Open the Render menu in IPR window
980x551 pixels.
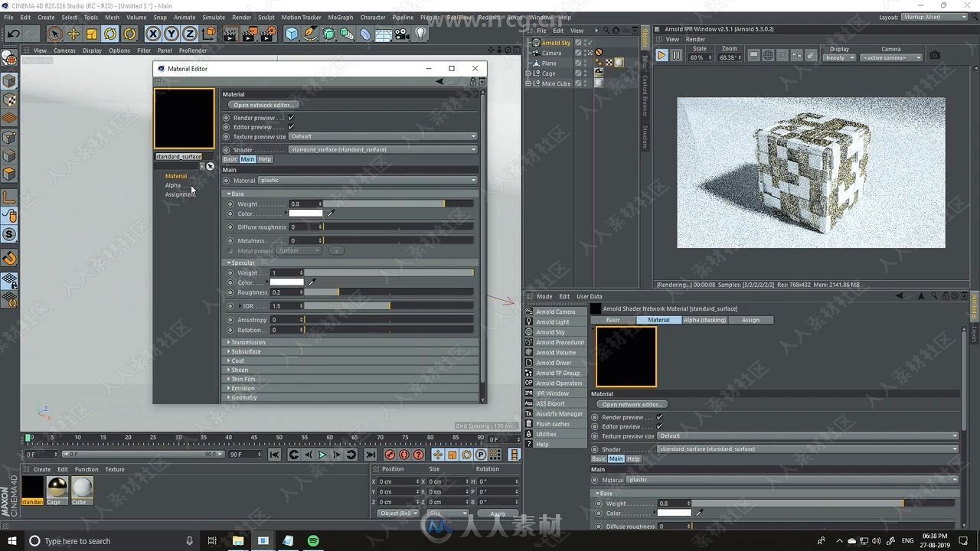(695, 39)
